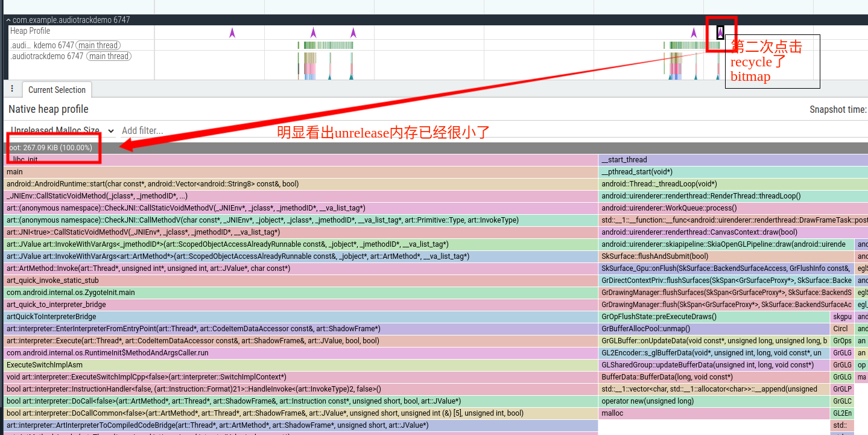The width and height of the screenshot is (868, 435).
Task: Select the art_quick_to_interpreter_bridge frame
Action: click(x=301, y=305)
